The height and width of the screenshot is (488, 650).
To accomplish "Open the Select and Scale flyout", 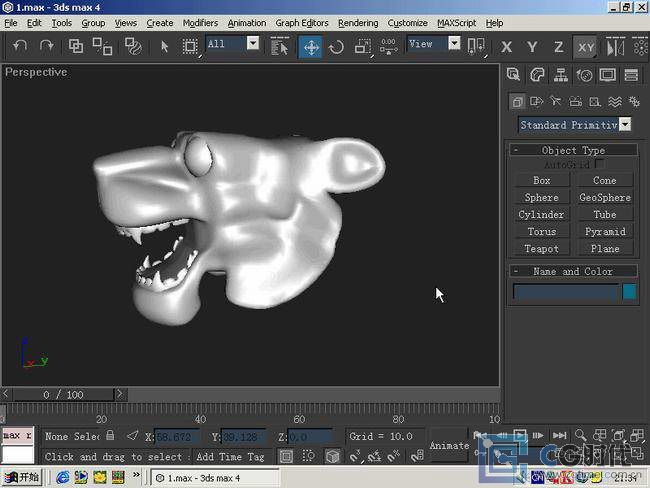I will [363, 47].
